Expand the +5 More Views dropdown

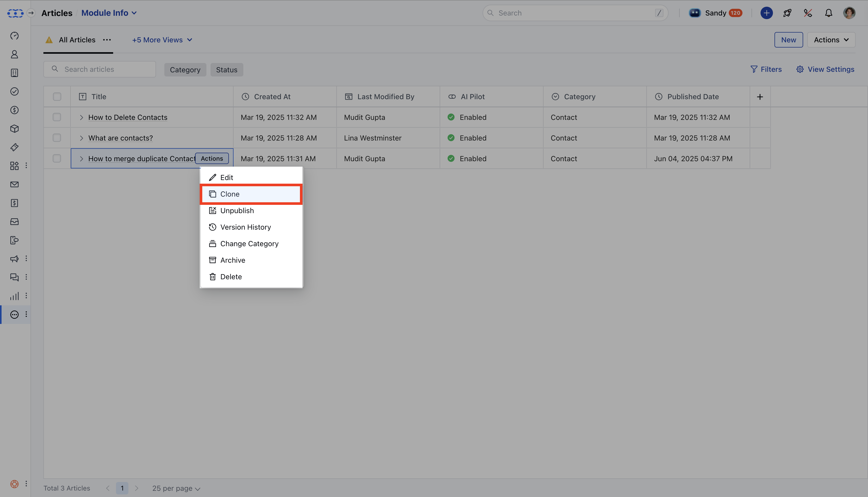(x=162, y=40)
